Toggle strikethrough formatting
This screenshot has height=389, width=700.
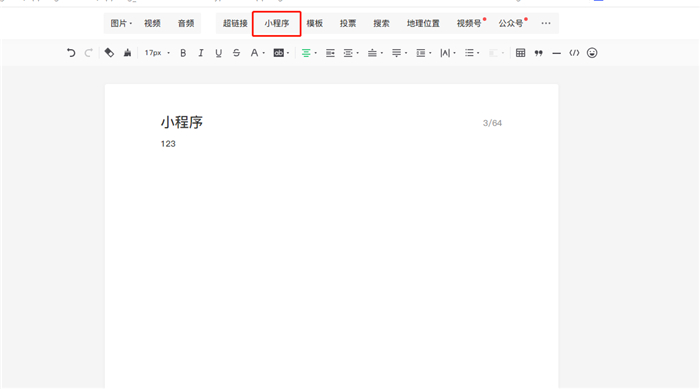click(236, 53)
